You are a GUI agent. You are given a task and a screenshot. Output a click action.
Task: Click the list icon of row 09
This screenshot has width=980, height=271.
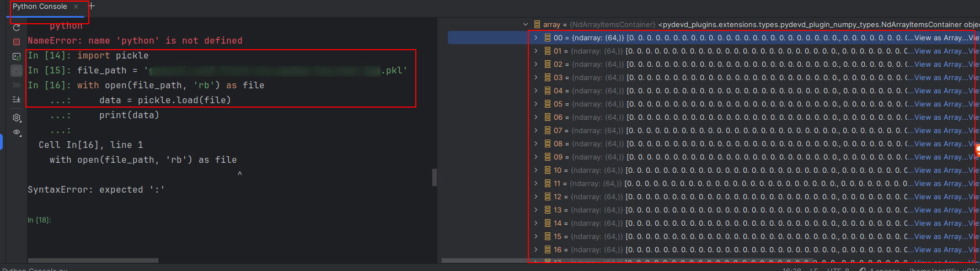click(547, 157)
